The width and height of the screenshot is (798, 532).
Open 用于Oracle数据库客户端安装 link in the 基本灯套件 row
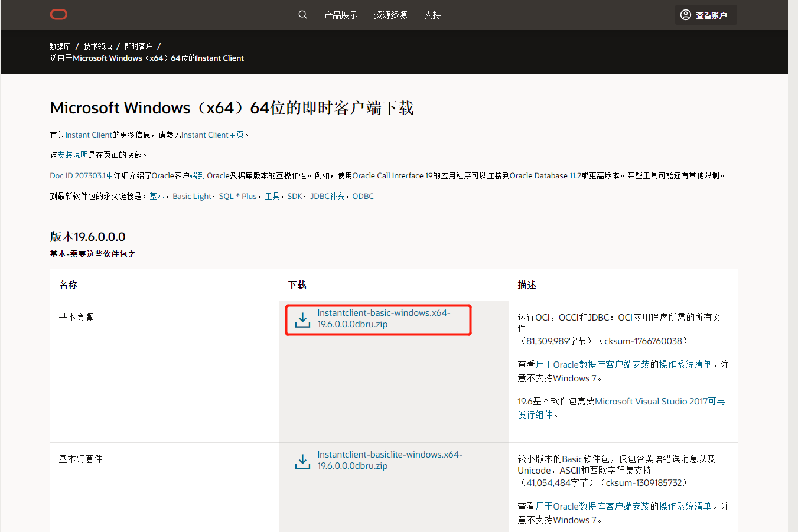[593, 507]
